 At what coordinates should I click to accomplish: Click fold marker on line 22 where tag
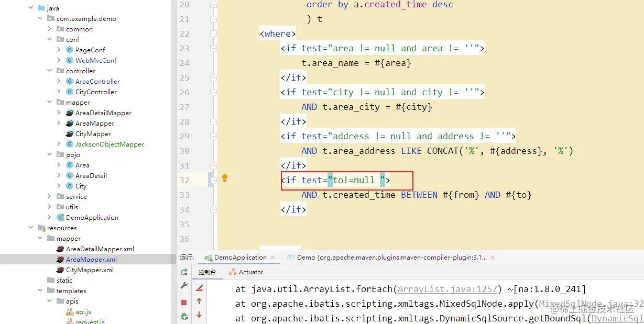[x=213, y=33]
